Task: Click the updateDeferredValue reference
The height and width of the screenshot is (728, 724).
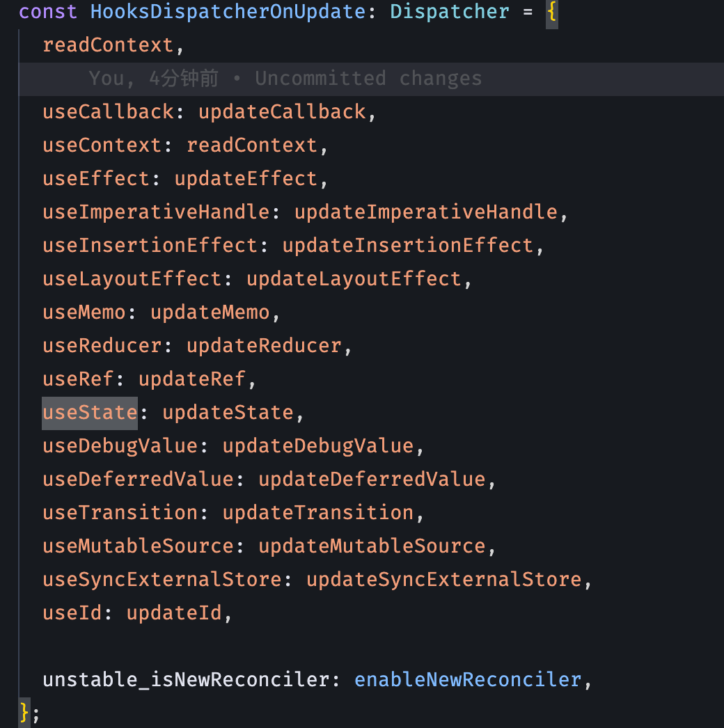Action: (372, 480)
